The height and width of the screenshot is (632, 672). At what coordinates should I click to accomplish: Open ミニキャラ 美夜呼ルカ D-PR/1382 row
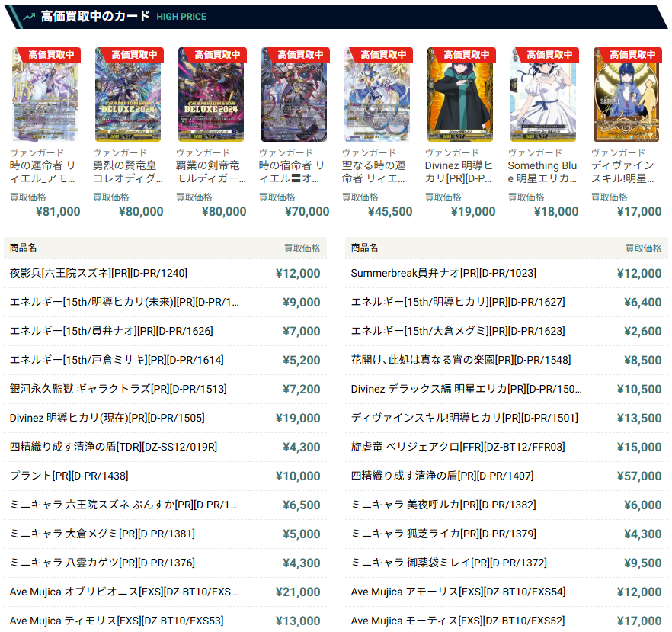click(x=506, y=505)
